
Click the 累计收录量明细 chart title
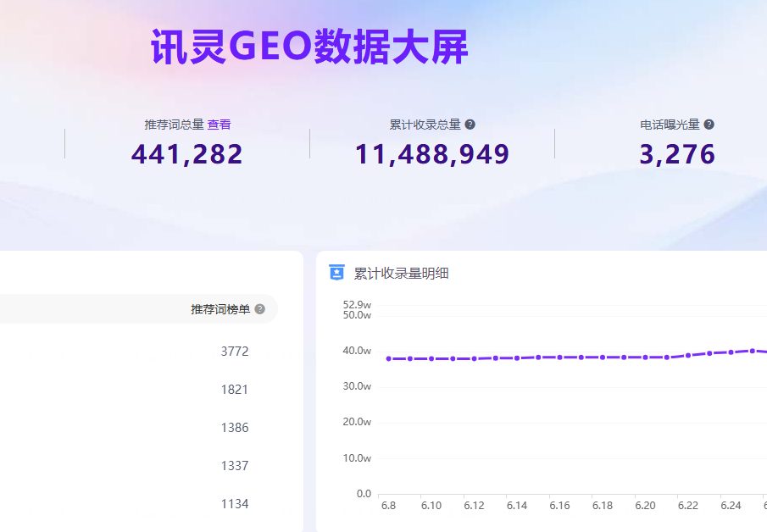coord(401,274)
